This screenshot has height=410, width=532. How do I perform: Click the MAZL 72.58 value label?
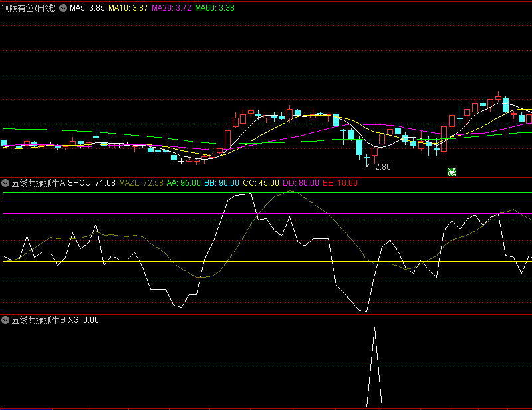click(x=141, y=182)
